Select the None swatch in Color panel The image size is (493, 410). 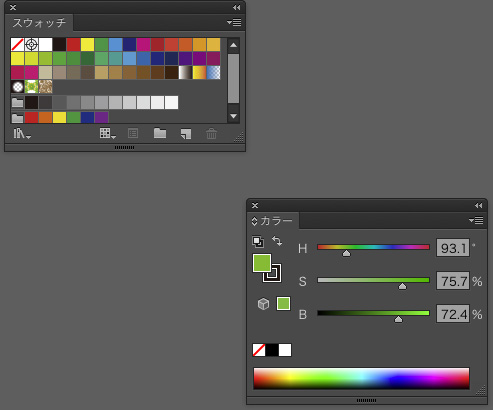(x=259, y=350)
